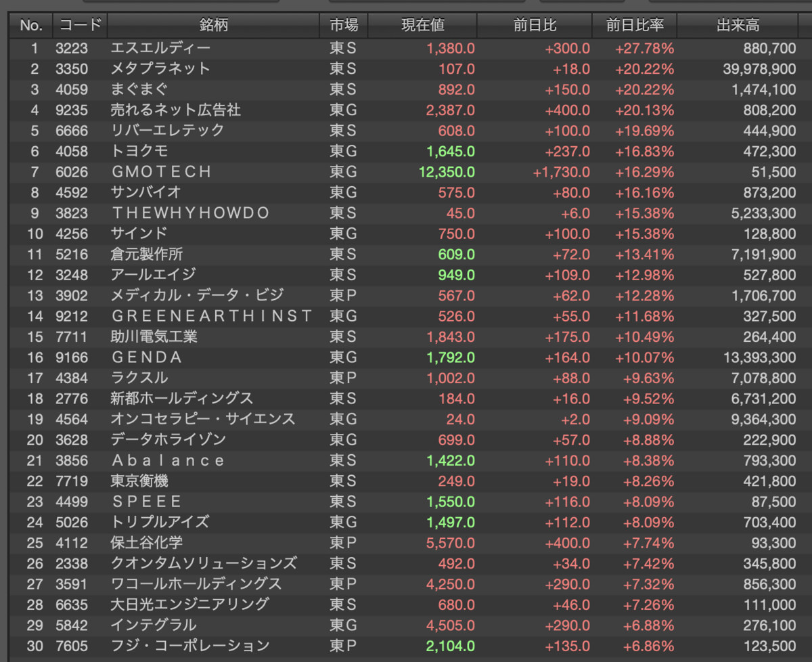The width and height of the screenshot is (812, 662).
Task: Select the まぐまぐ stock name
Action: (x=139, y=89)
